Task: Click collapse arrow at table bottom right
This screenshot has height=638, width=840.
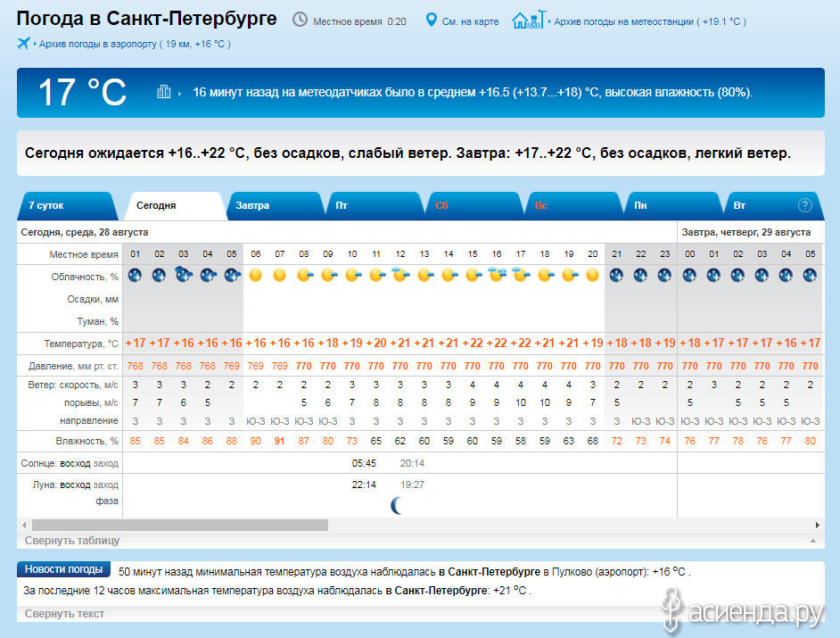Action: tap(813, 541)
